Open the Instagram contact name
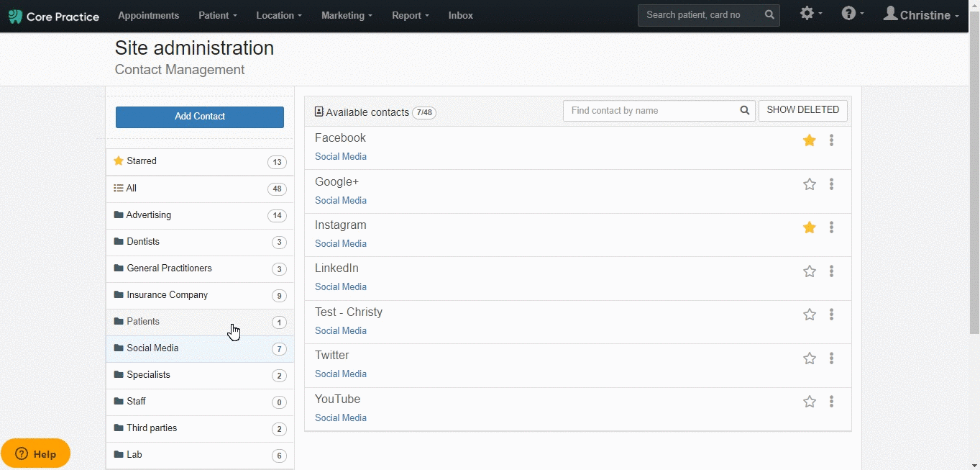980x470 pixels. click(341, 225)
